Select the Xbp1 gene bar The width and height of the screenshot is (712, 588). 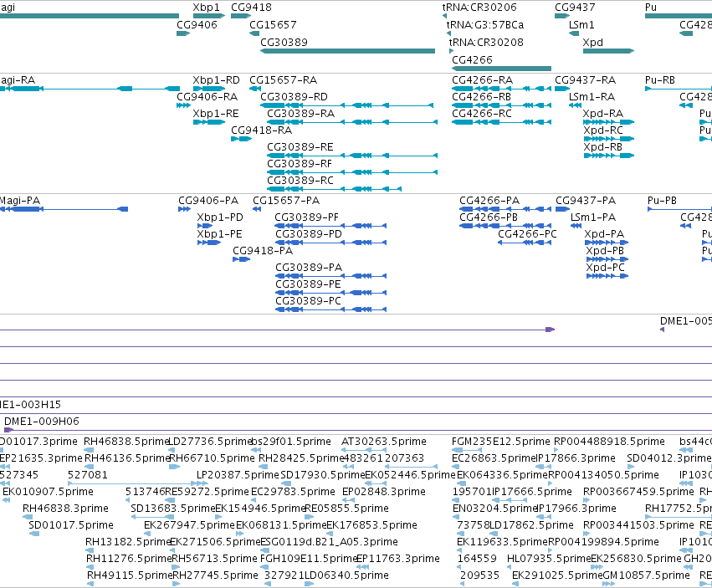[x=209, y=16]
